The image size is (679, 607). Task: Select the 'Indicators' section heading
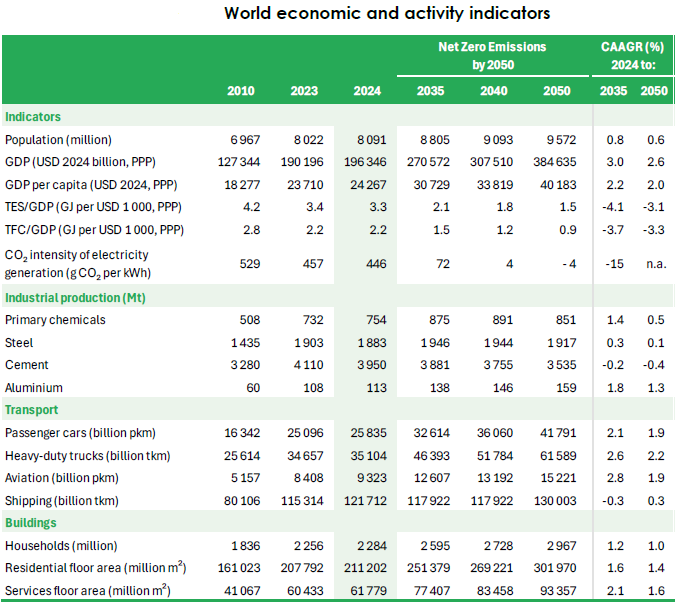[33, 117]
